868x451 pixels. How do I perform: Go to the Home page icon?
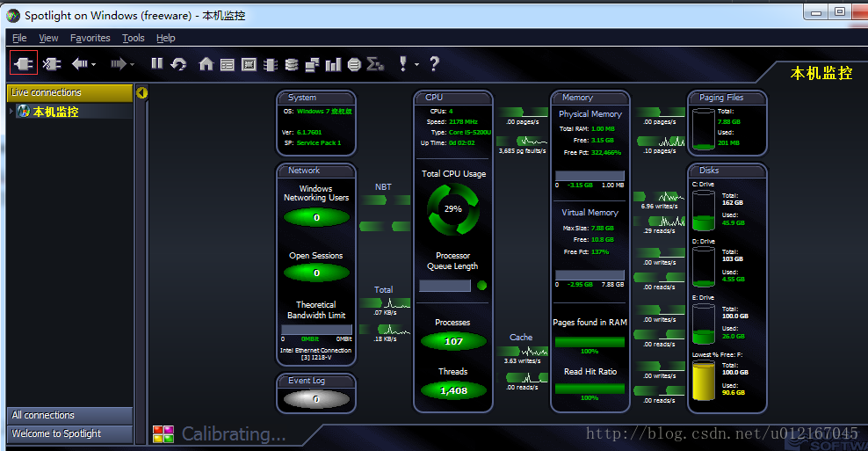[206, 63]
